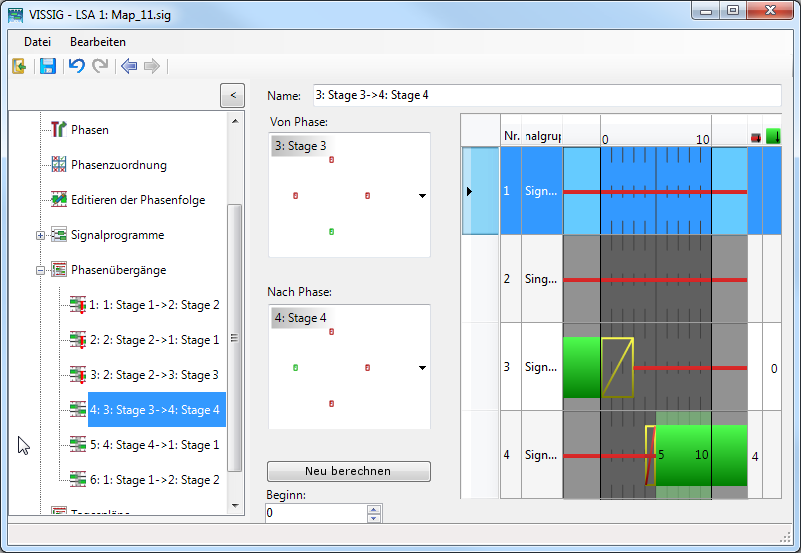Click the green signal column header icon
This screenshot has width=801, height=553.
click(x=772, y=136)
